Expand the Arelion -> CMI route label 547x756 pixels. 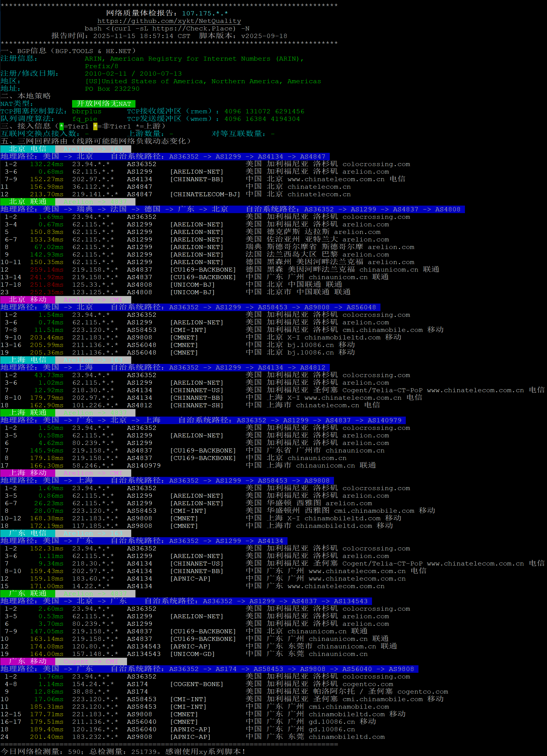click(94, 300)
